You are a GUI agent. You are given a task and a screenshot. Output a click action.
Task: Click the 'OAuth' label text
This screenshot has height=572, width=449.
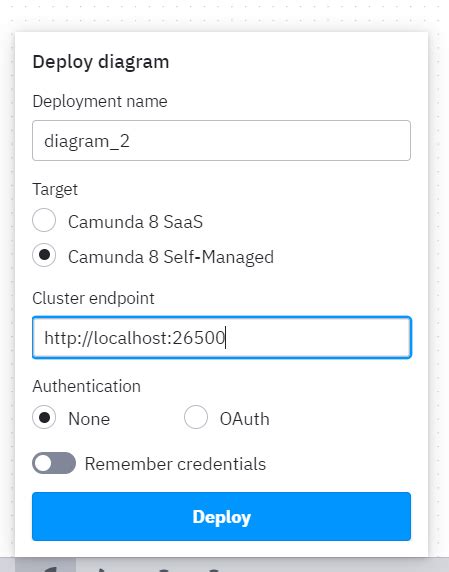[244, 419]
